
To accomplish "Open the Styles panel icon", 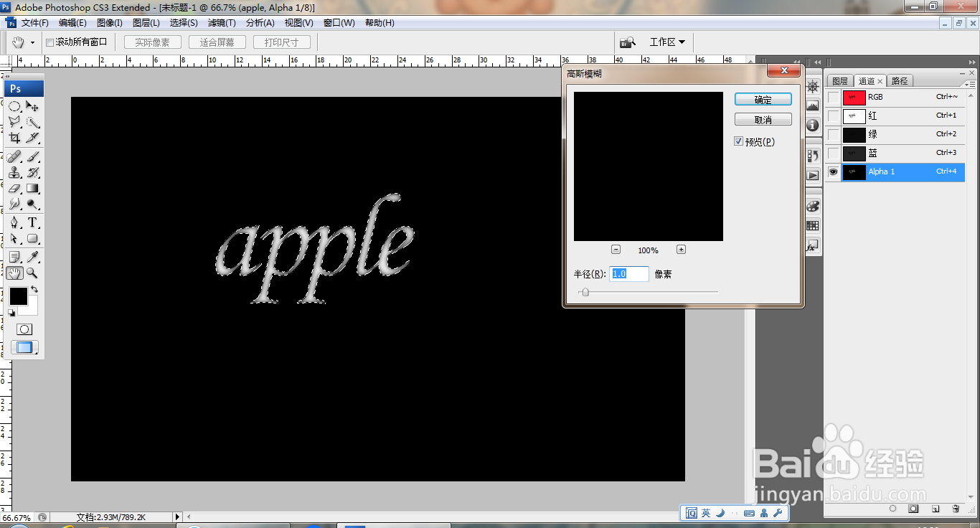I will [x=813, y=245].
